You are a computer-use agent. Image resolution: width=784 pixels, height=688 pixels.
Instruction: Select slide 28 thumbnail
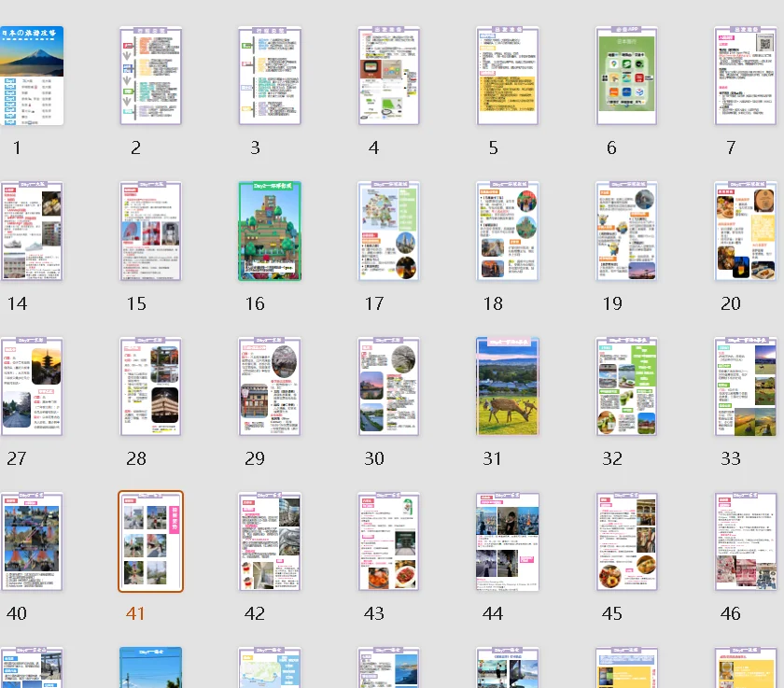150,386
